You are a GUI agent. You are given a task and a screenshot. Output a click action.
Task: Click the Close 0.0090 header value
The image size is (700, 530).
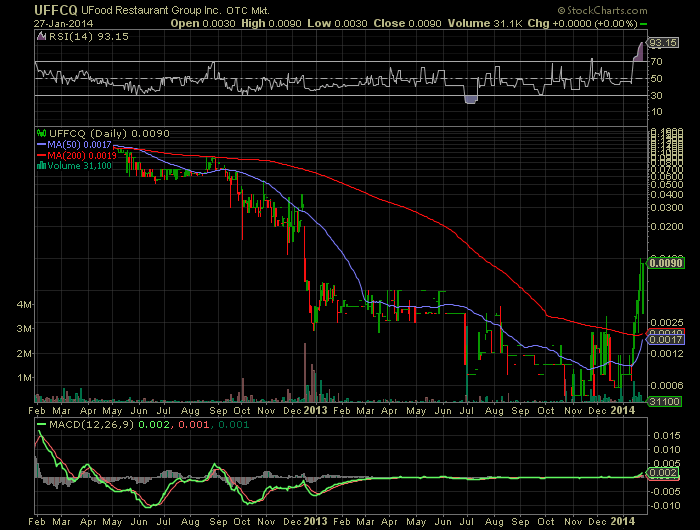click(407, 23)
